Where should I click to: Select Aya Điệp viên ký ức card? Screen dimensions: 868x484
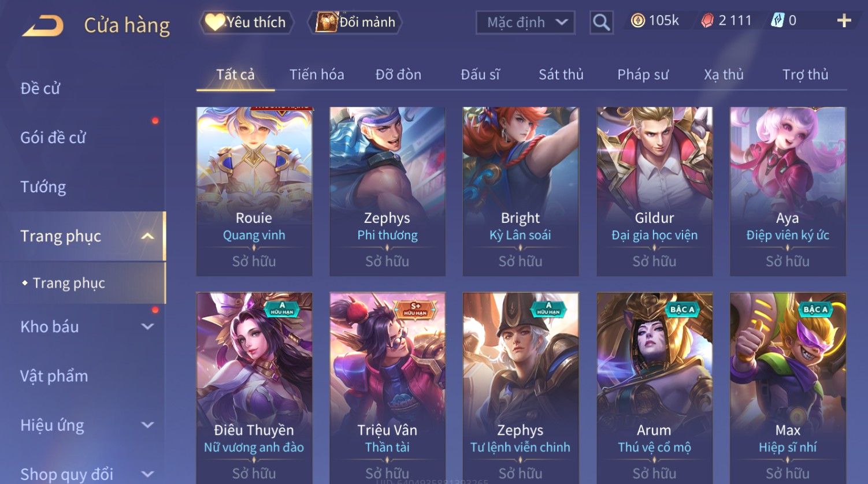[x=788, y=191]
